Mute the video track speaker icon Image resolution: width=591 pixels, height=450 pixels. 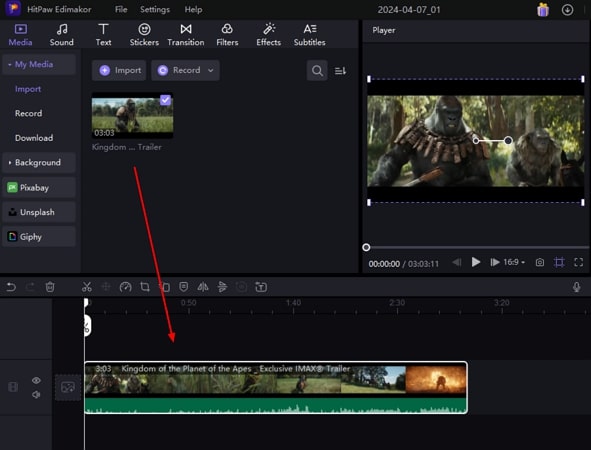click(36, 395)
